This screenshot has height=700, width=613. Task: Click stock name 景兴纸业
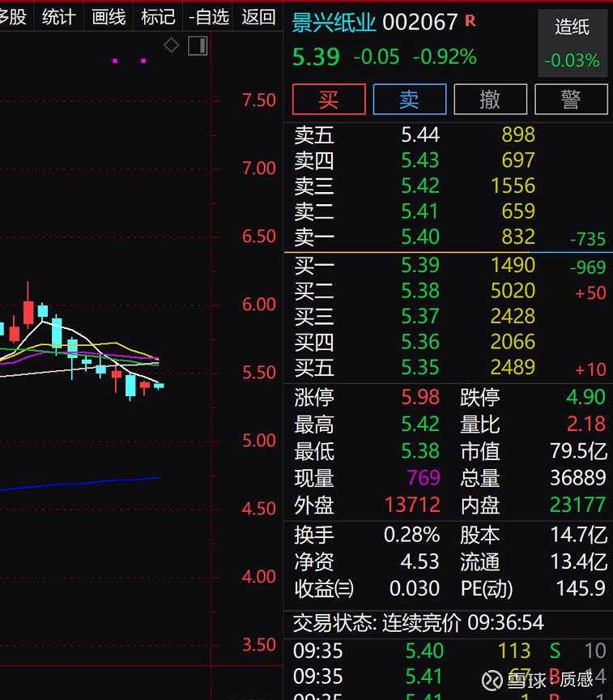[334, 23]
